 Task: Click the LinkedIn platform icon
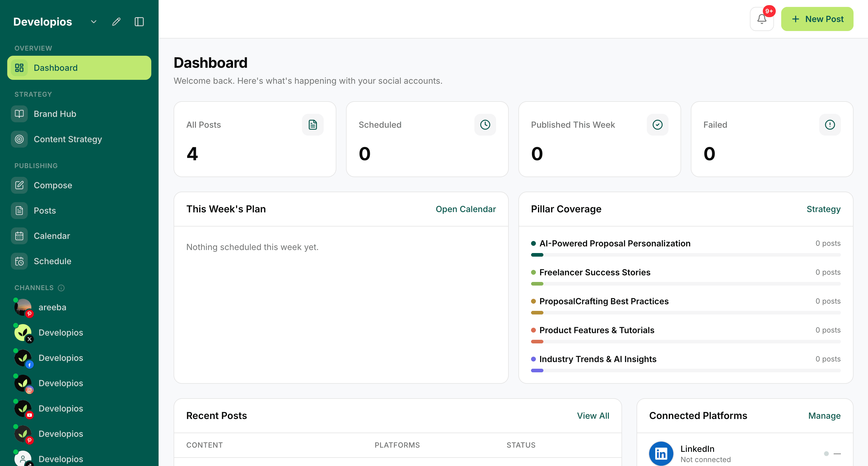tap(661, 454)
